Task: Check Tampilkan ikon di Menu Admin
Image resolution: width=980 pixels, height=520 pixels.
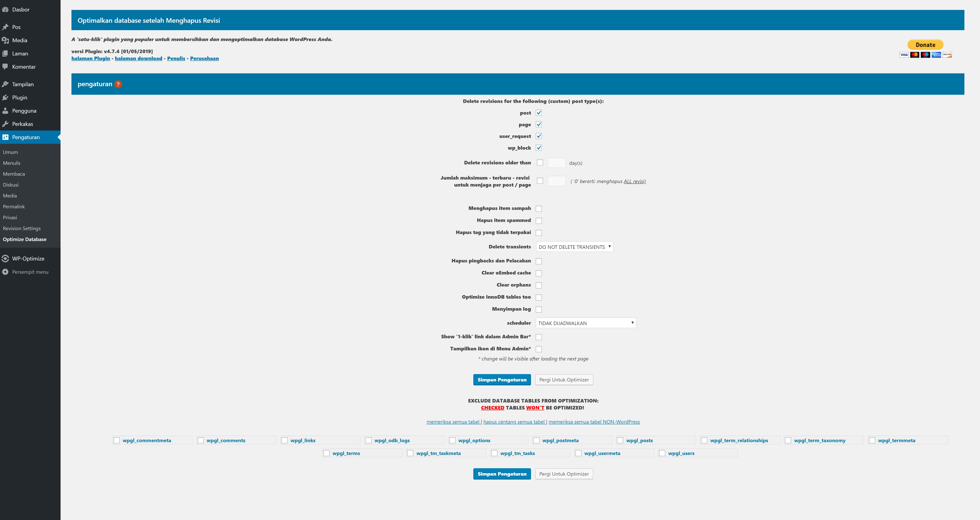Action: [x=539, y=349]
